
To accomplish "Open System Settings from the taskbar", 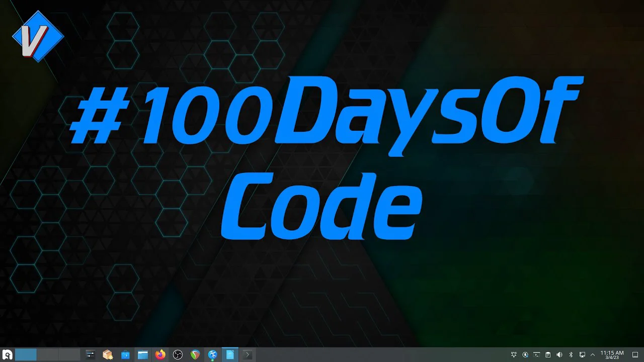I will click(91, 355).
